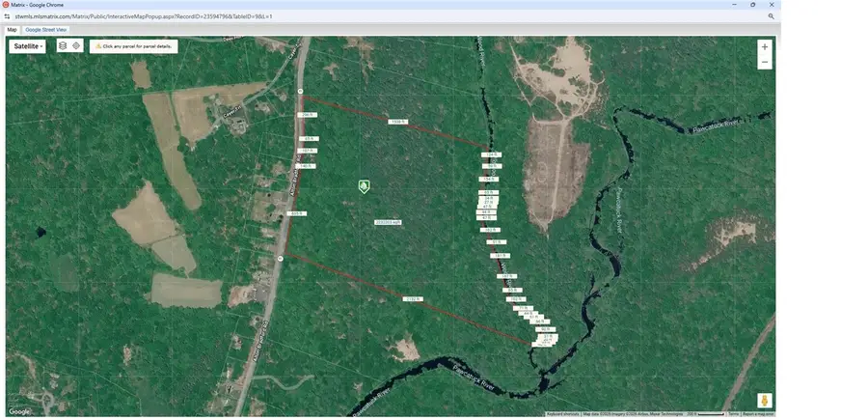
Task: Click the parcel details warning notice
Action: (x=134, y=46)
